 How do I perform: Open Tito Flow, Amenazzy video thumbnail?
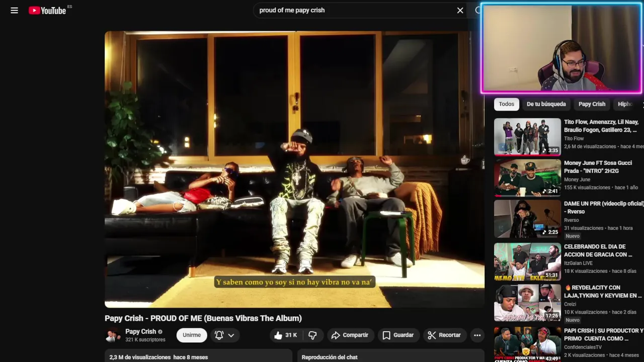pos(527,137)
